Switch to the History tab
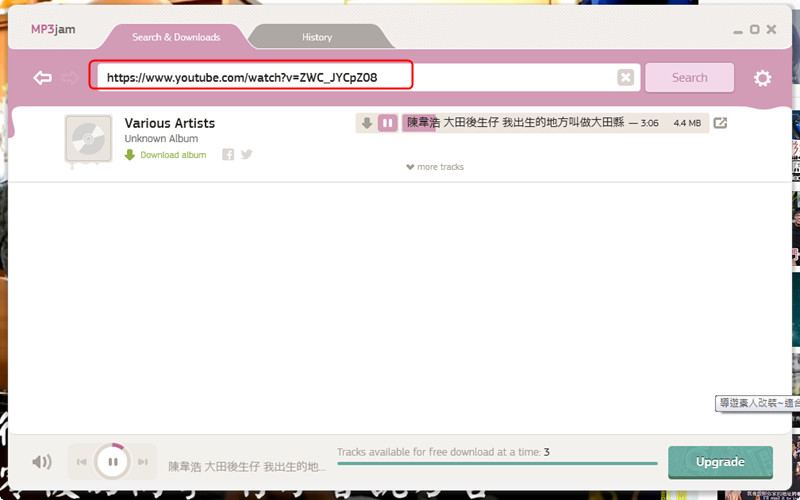This screenshot has height=500, width=800. coord(317,37)
